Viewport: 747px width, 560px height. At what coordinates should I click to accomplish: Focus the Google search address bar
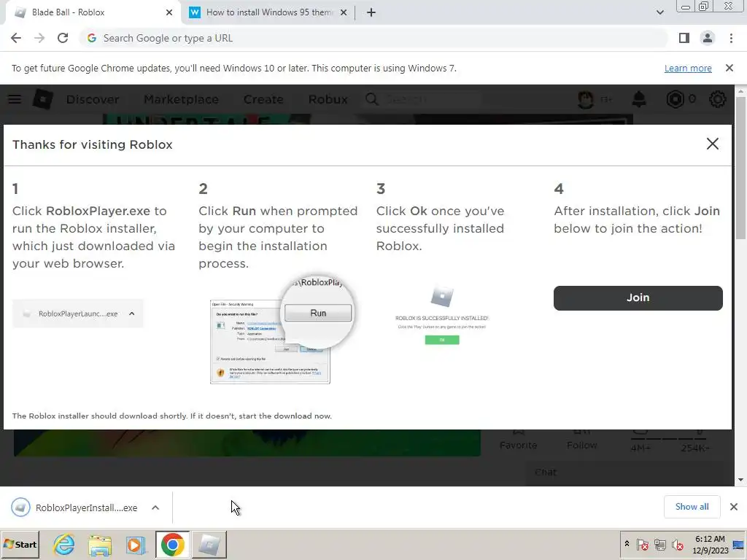tap(374, 38)
